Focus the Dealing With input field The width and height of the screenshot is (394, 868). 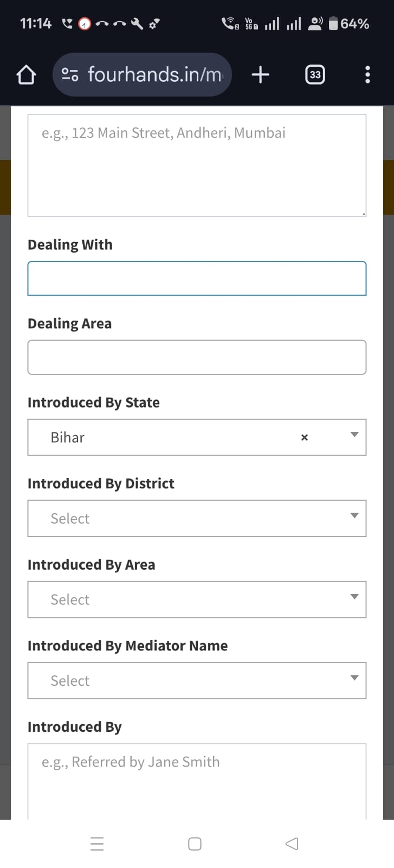[197, 278]
